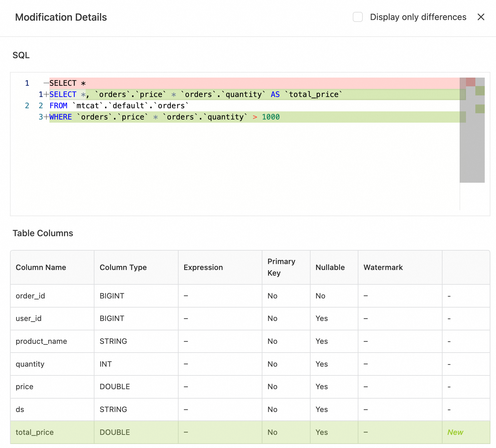Click the Expression column header
Screen dimensions: 496x448
(203, 267)
